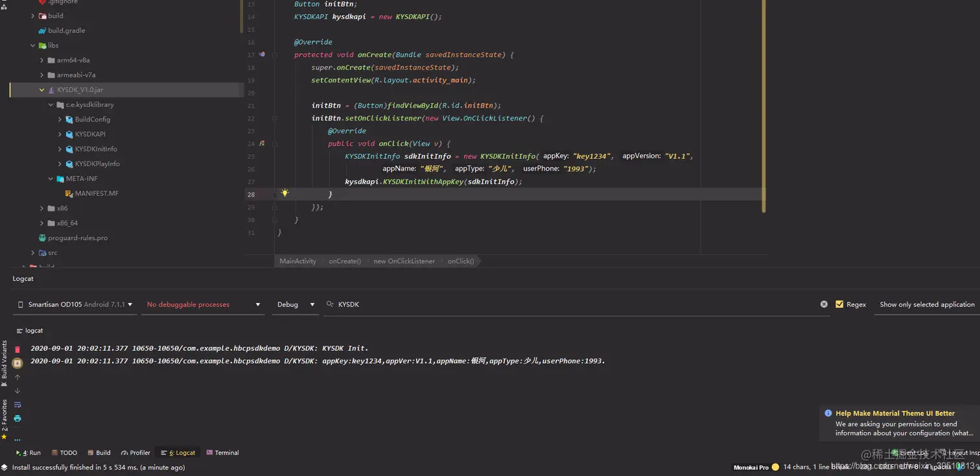Viewport: 980px width, 476px height.
Task: Open proguard-rules.pro file
Action: (73, 238)
